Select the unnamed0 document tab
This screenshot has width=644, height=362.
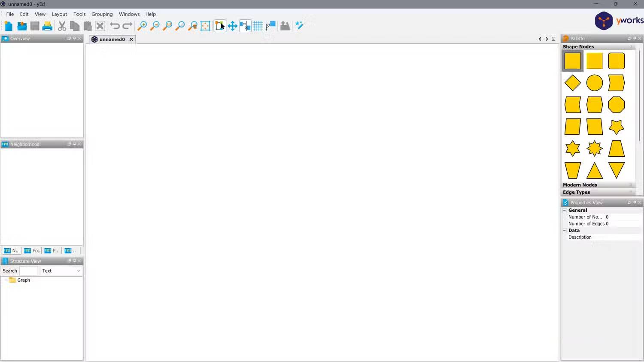coord(112,40)
